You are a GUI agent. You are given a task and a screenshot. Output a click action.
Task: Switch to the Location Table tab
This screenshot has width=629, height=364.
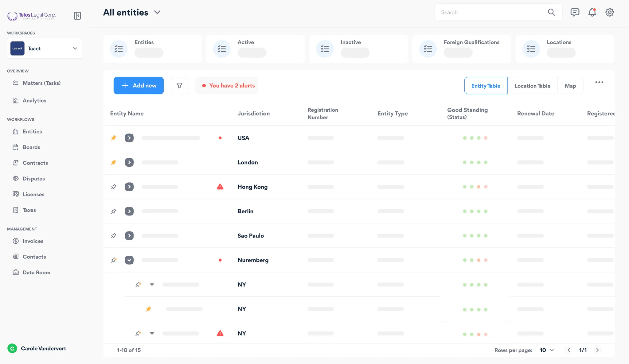click(x=532, y=86)
